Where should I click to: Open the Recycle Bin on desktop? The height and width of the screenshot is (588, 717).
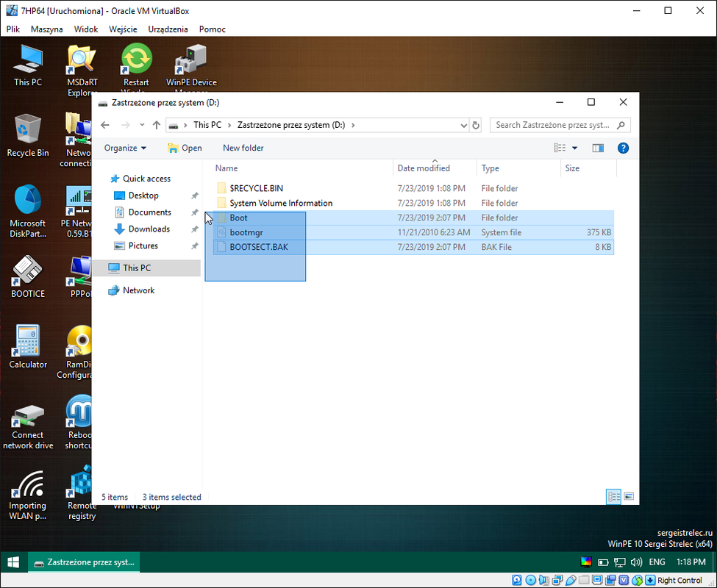(x=28, y=135)
